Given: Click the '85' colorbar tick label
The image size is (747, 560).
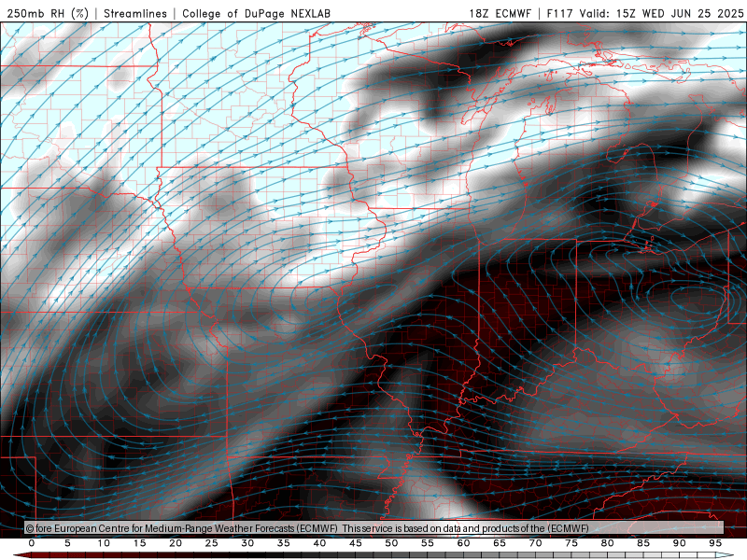Looking at the screenshot, I should tap(643, 543).
